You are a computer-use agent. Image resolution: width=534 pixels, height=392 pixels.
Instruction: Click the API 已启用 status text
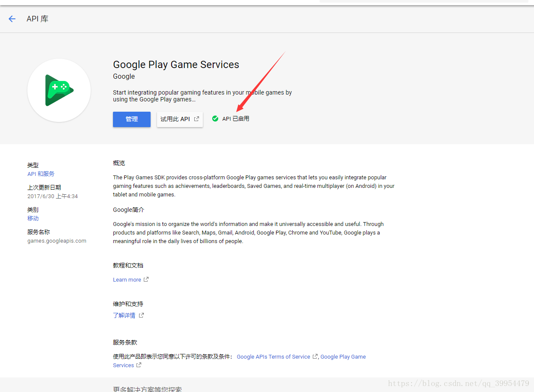236,119
